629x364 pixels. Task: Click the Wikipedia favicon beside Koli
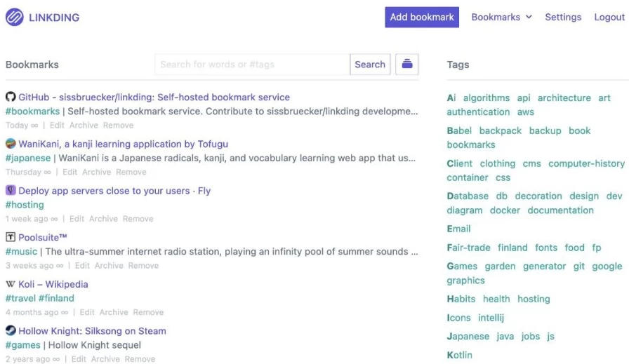point(11,285)
